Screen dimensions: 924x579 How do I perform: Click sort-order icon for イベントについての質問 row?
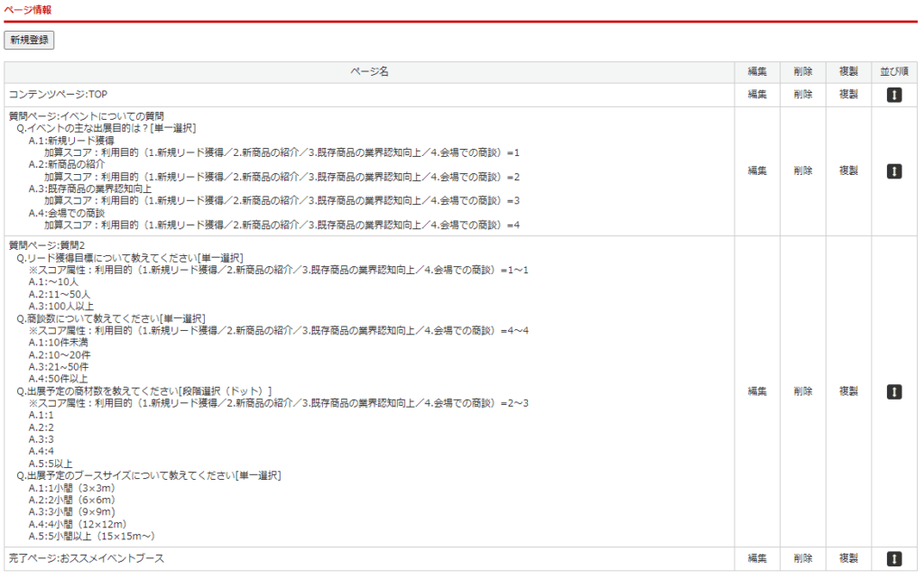point(894,171)
